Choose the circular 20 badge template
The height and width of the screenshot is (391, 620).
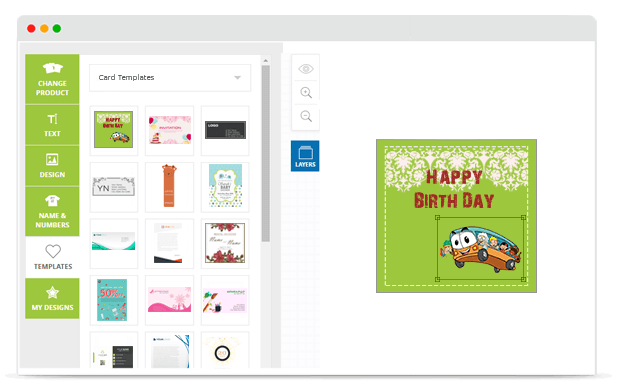225,350
